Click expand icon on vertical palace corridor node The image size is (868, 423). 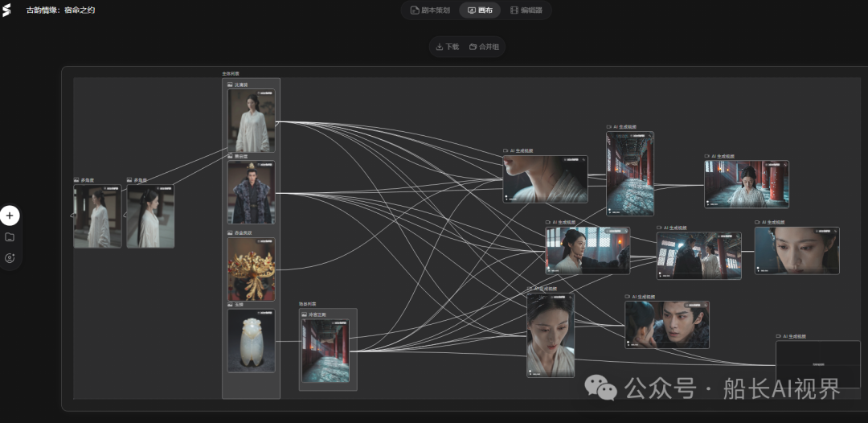click(x=650, y=135)
